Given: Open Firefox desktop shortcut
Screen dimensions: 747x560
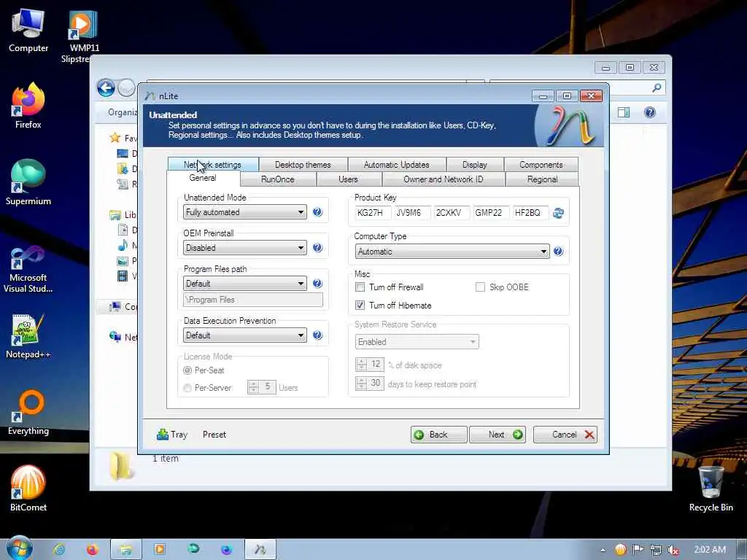Looking at the screenshot, I should point(28,106).
